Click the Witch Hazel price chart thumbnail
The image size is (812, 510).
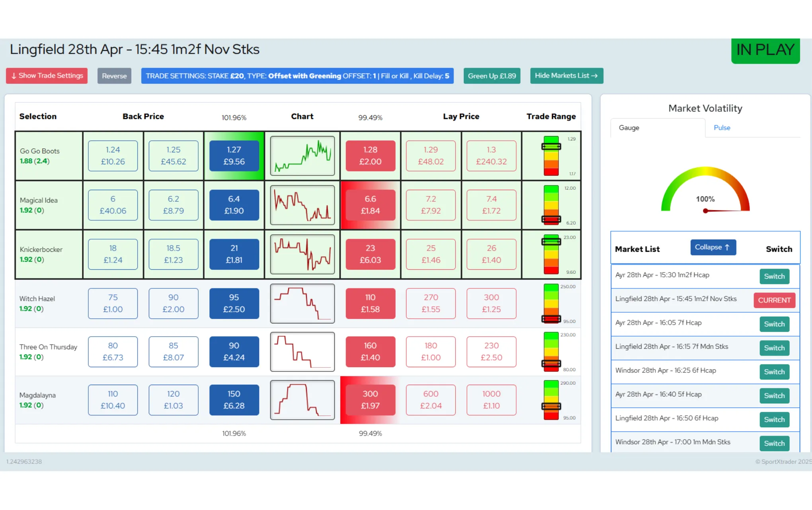pos(302,304)
